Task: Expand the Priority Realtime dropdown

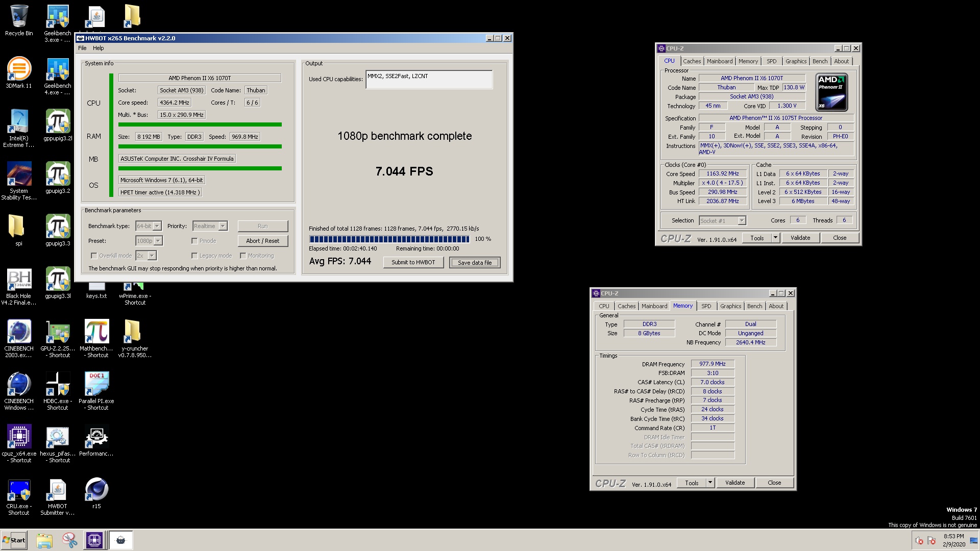Action: tap(223, 226)
